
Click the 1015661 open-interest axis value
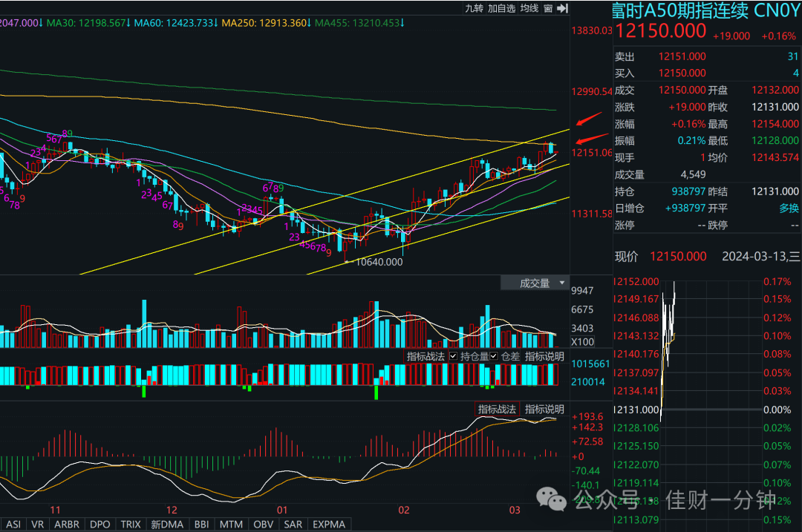click(590, 364)
